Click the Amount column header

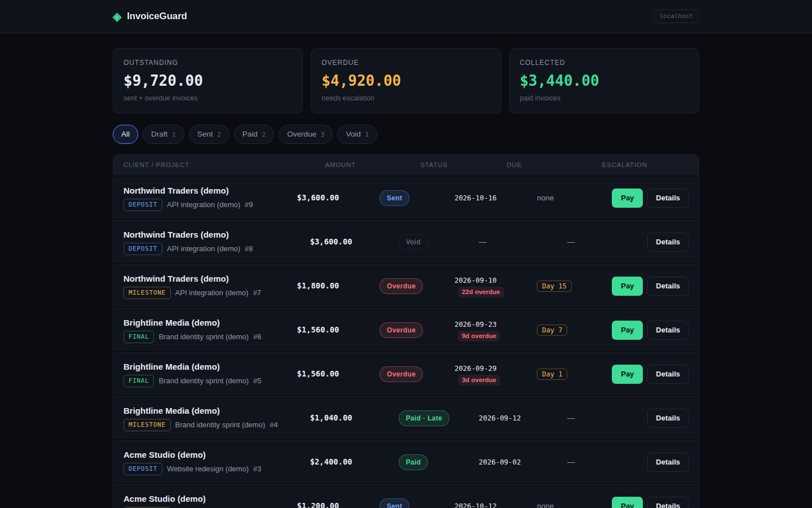340,165
